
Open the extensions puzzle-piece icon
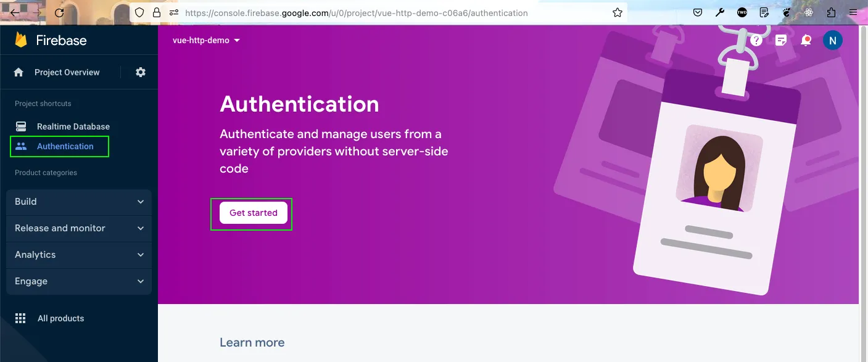832,12
